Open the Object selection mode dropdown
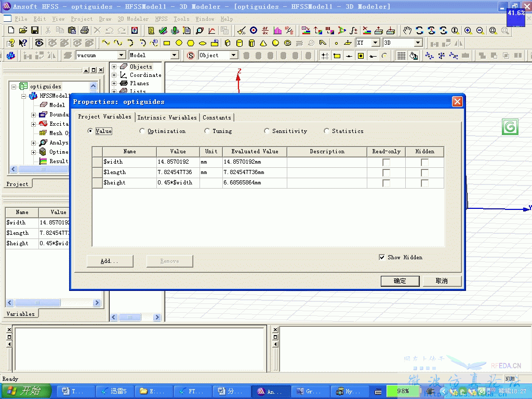This screenshot has width=532, height=399. (x=233, y=55)
